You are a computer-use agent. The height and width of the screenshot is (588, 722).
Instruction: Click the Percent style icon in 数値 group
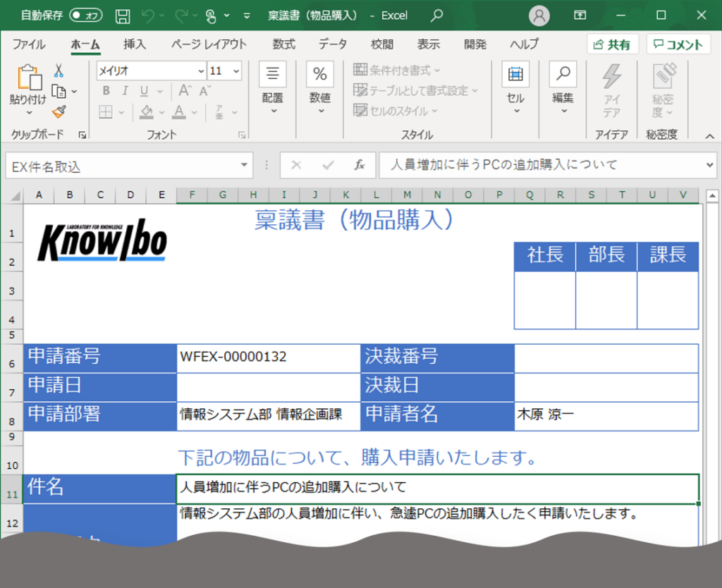[320, 73]
